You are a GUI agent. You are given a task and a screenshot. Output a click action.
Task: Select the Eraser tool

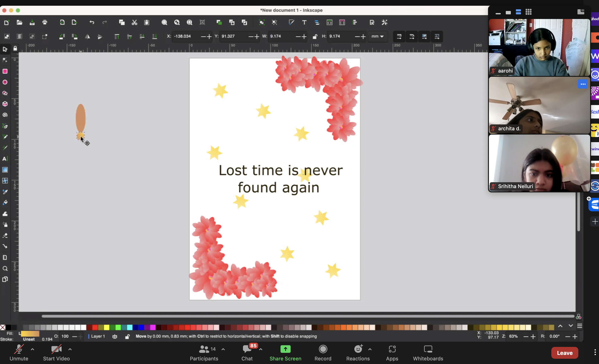5,235
